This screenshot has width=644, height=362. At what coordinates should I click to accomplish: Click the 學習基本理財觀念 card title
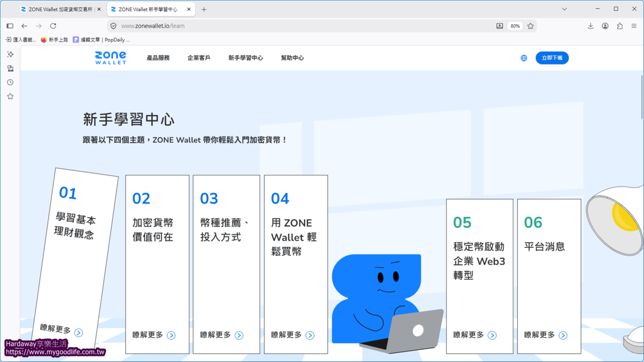coord(75,226)
